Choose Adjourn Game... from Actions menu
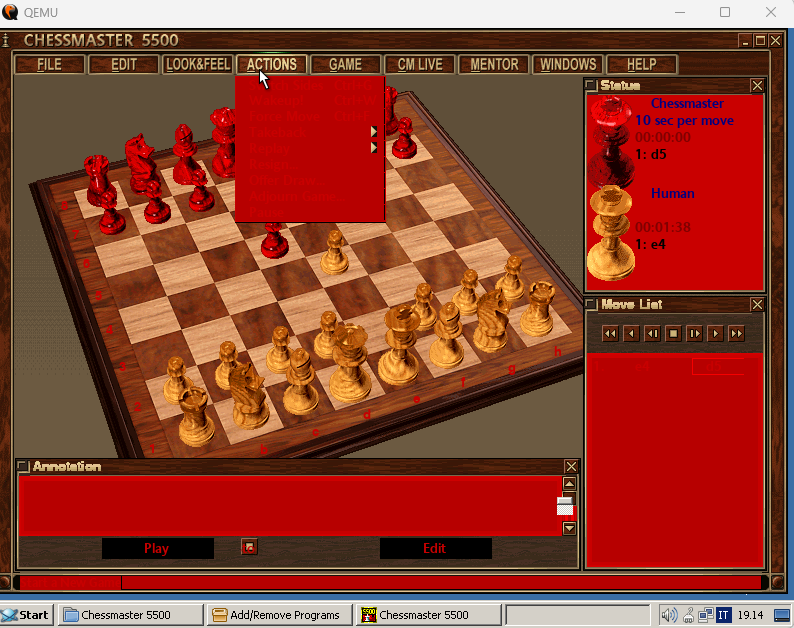794x628 pixels. pyautogui.click(x=310, y=195)
